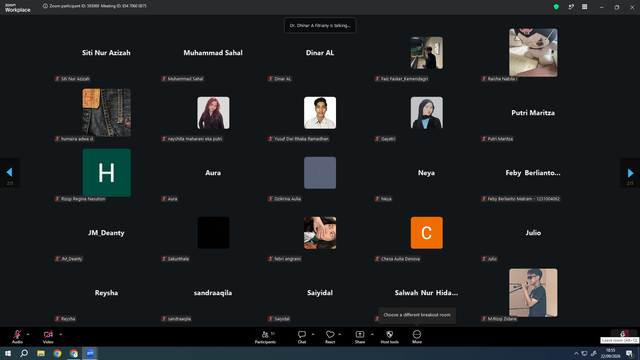640x360 pixels.
Task: Click the green encryption shield icon
Action: 556,7
